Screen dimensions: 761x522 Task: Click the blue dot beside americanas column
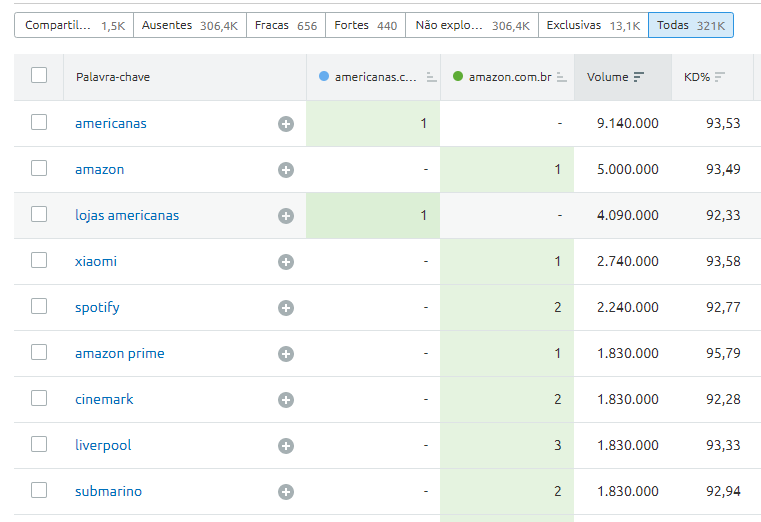click(x=323, y=77)
